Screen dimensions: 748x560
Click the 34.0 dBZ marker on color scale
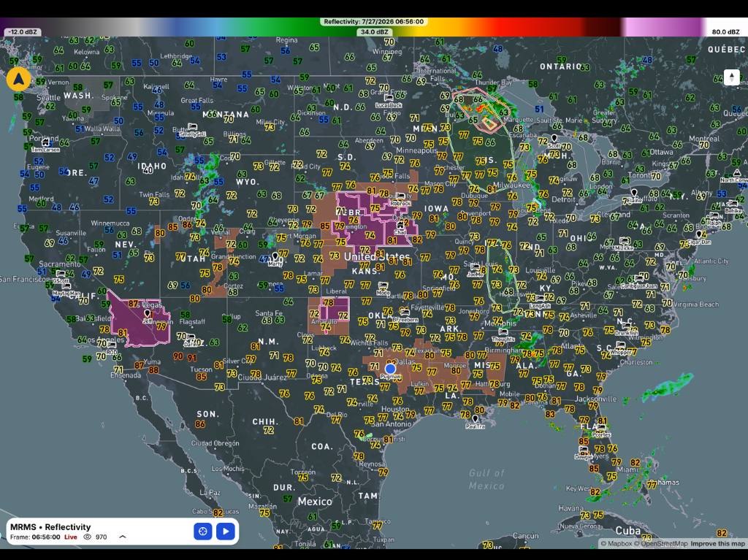tap(375, 32)
